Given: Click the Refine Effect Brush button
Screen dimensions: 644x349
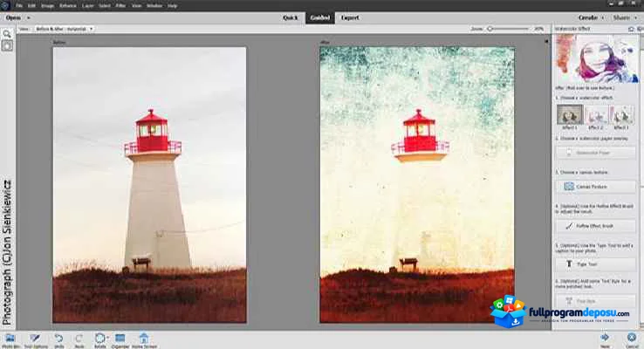Looking at the screenshot, I should tap(595, 226).
